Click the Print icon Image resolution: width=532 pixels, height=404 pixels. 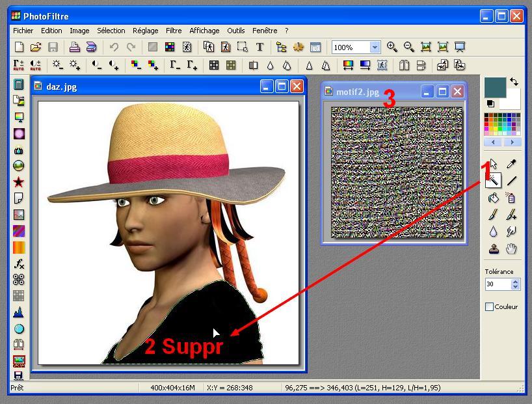[75, 47]
